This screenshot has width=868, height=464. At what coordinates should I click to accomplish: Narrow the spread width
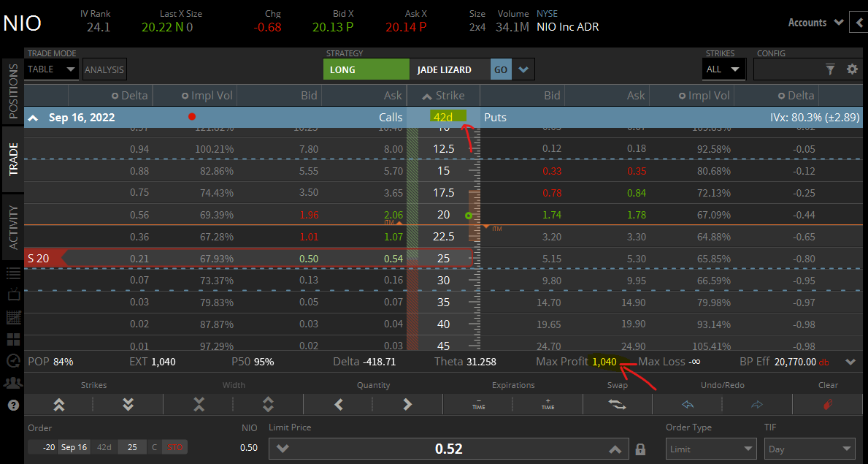[x=199, y=404]
